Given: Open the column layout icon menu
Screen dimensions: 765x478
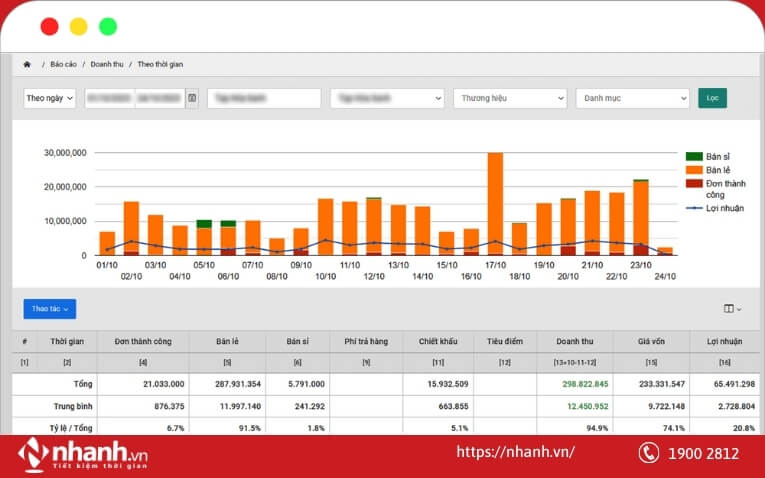Looking at the screenshot, I should (x=732, y=309).
